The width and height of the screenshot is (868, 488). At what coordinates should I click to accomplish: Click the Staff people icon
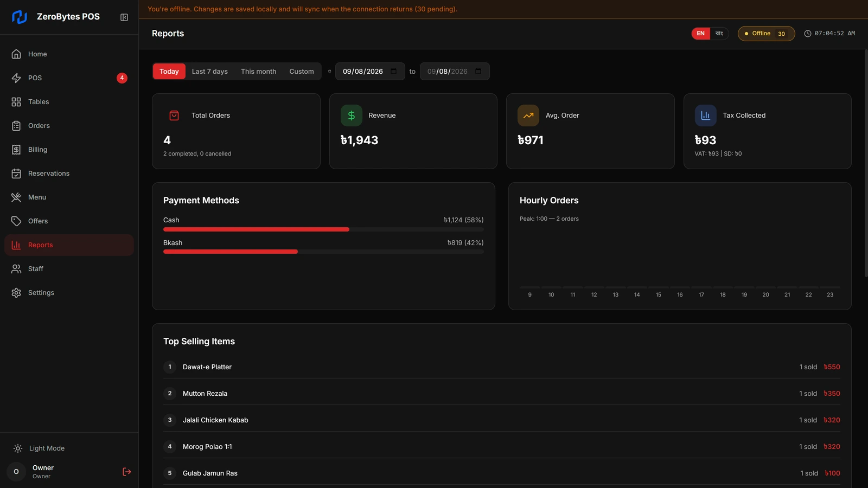pyautogui.click(x=16, y=269)
